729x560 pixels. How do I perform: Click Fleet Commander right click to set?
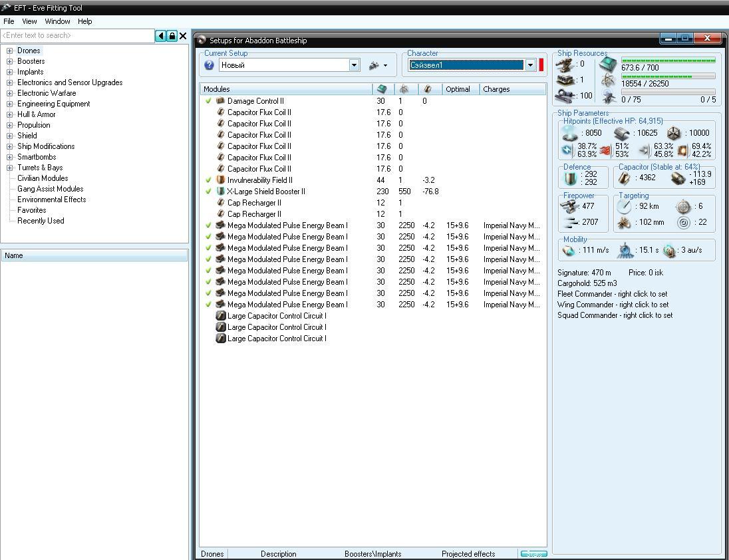pos(612,294)
